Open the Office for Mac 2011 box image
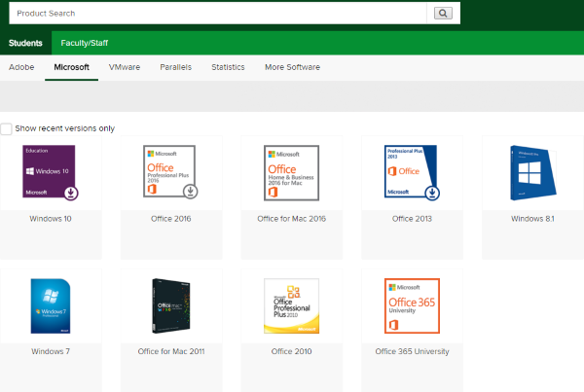Image resolution: width=584 pixels, height=392 pixels. pyautogui.click(x=171, y=306)
